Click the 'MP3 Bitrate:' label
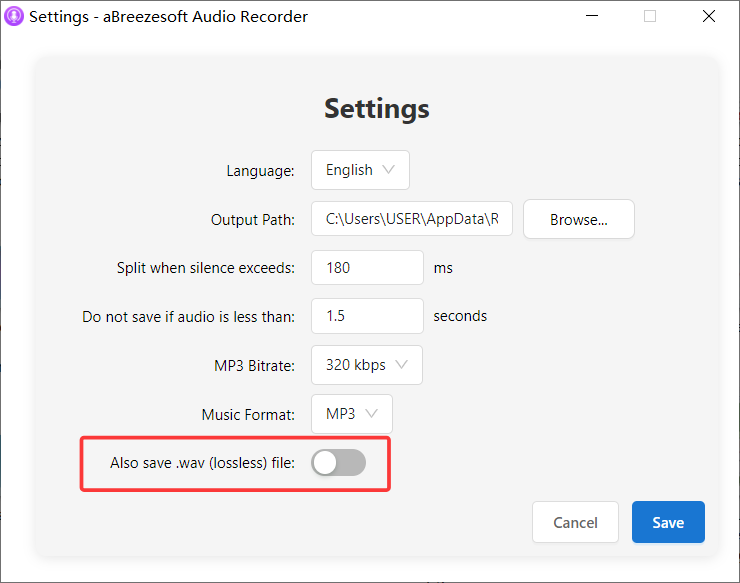 pyautogui.click(x=254, y=365)
